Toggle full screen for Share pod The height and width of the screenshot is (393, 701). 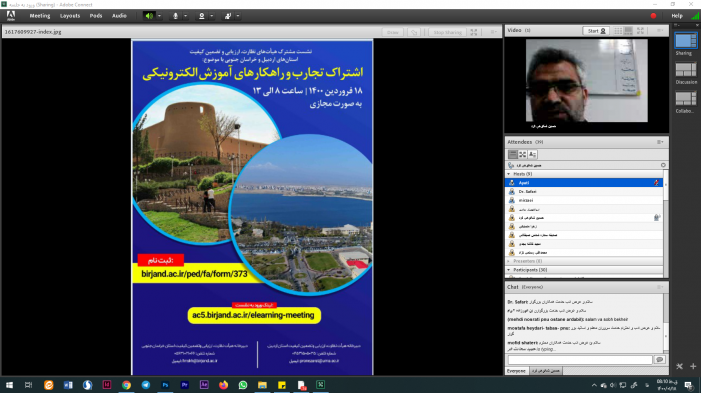tap(474, 32)
